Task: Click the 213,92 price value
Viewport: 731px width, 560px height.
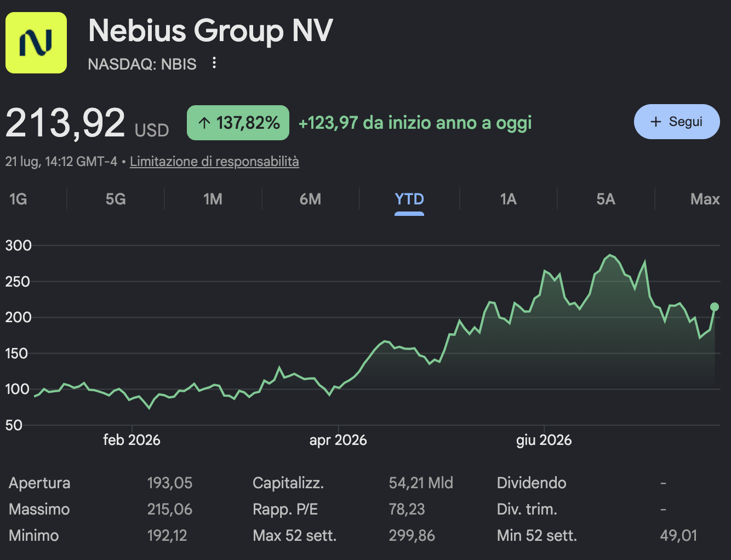Action: tap(66, 123)
